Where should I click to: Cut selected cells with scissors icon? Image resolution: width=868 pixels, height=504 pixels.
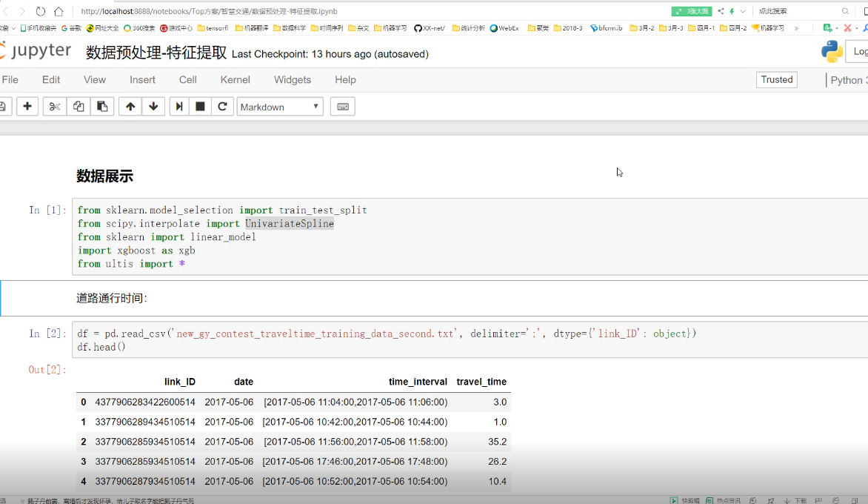[x=54, y=107]
